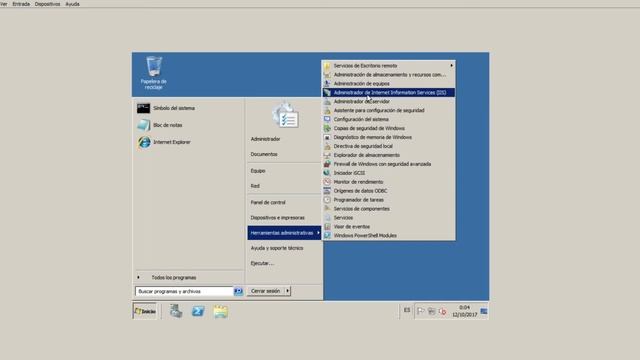
Task: Click the taskbar clock and date
Action: (464, 311)
